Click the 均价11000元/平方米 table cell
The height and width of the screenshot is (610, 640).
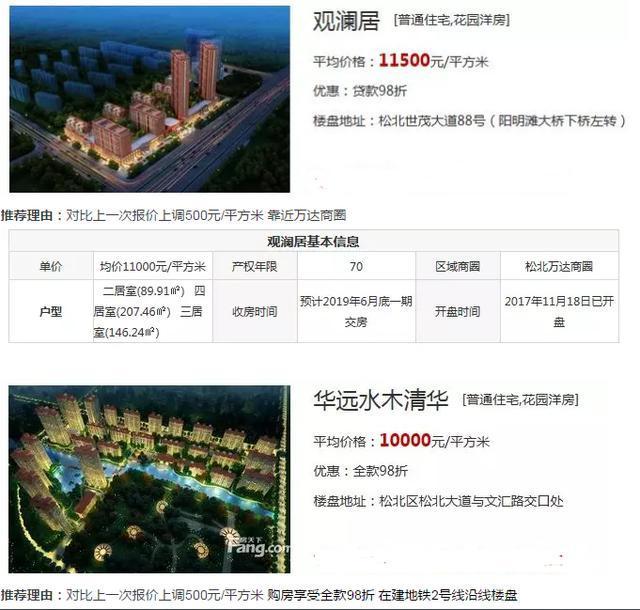(x=153, y=266)
